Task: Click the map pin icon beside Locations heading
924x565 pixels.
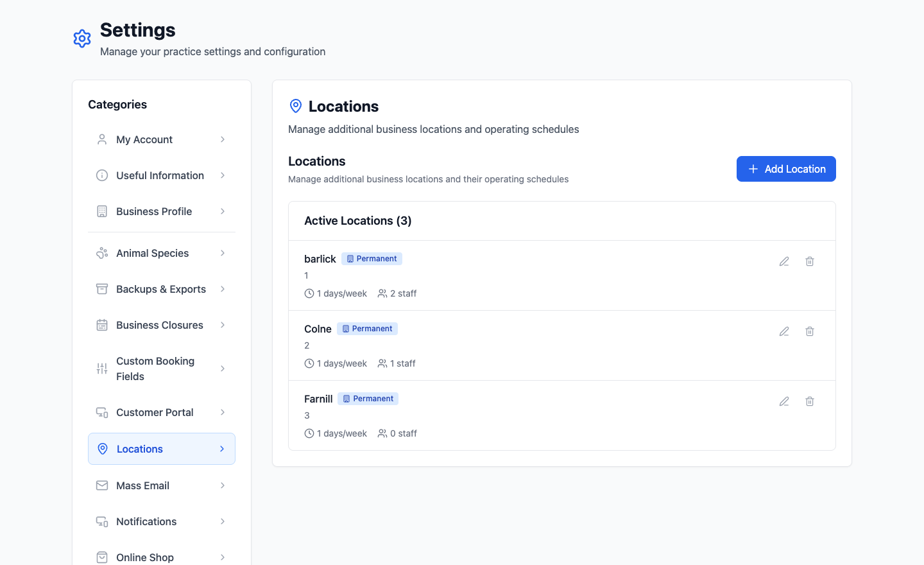Action: click(x=296, y=106)
